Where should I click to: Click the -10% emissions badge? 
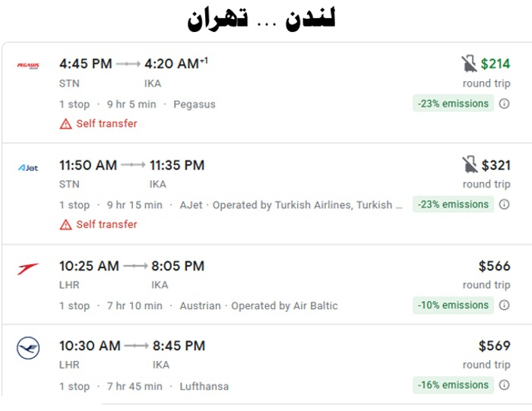click(x=453, y=305)
